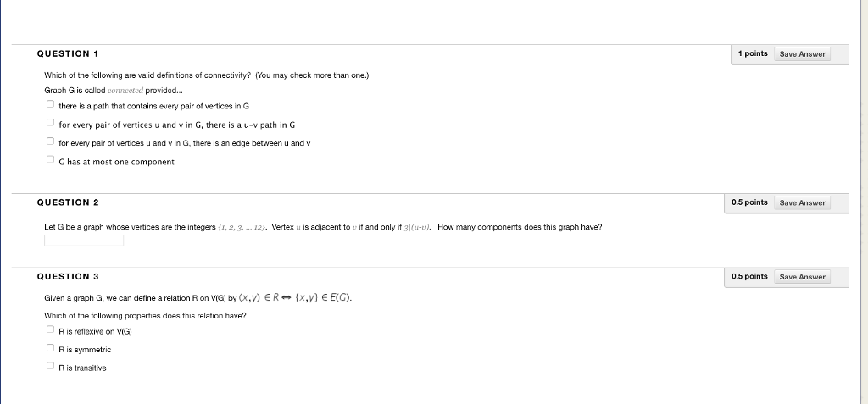Click the Question 1 heading
The width and height of the screenshot is (868, 404).
[x=68, y=53]
